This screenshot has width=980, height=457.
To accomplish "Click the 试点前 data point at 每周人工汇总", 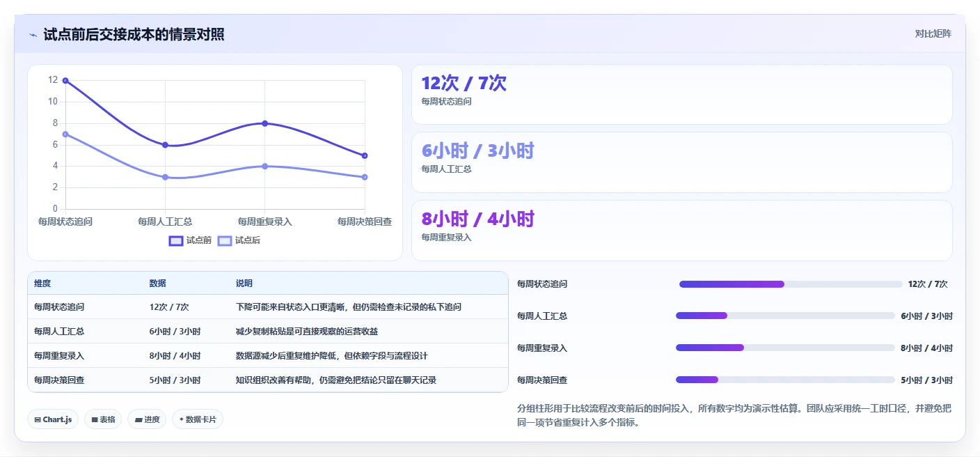I will pyautogui.click(x=165, y=145).
